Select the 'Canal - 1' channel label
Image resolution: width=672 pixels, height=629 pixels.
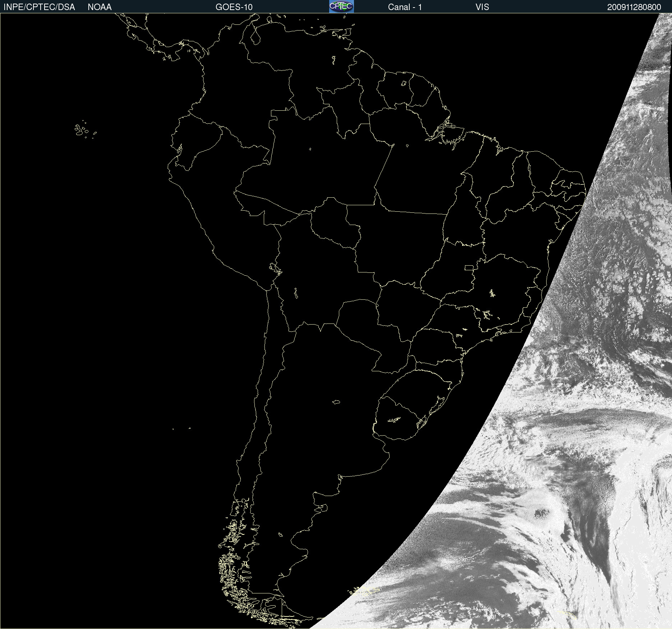405,7
